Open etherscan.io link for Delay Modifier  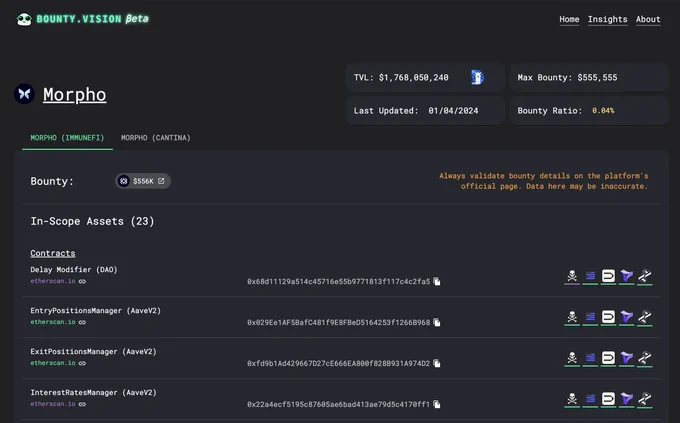tap(53, 281)
